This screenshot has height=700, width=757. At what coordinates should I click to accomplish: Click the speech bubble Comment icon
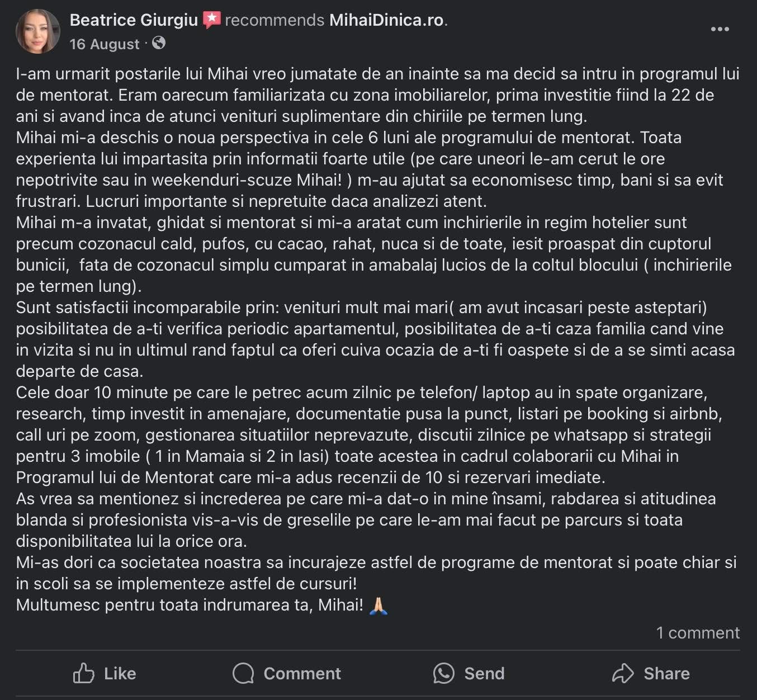pos(243,673)
